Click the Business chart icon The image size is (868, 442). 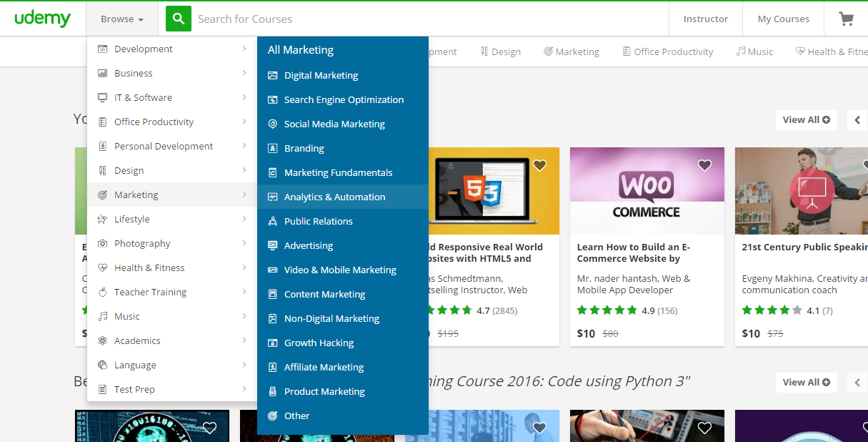[102, 73]
